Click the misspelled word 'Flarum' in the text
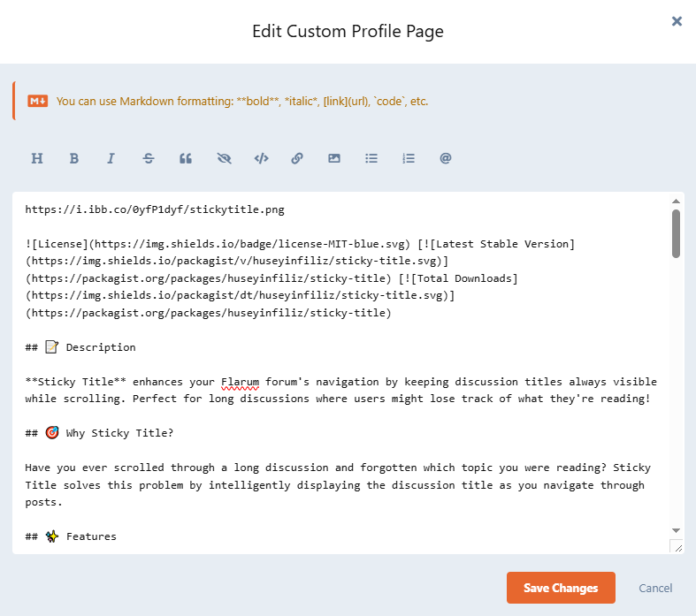The image size is (696, 616). pyautogui.click(x=240, y=382)
